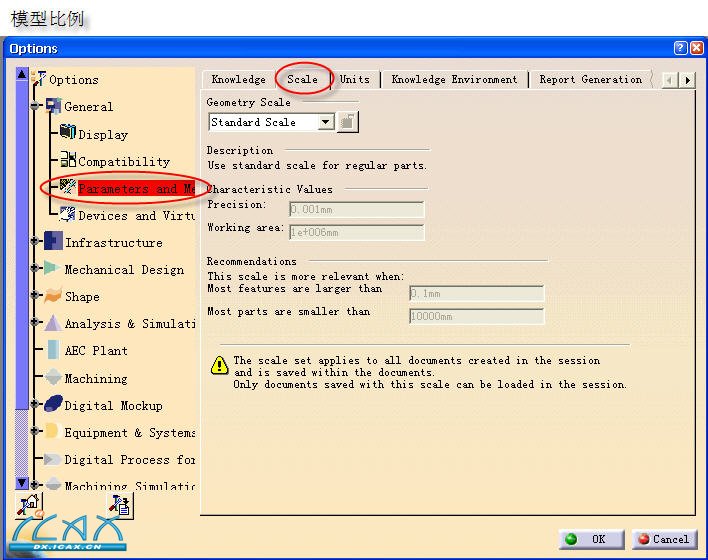Open the Report Generation tab
708x560 pixels.
590,79
